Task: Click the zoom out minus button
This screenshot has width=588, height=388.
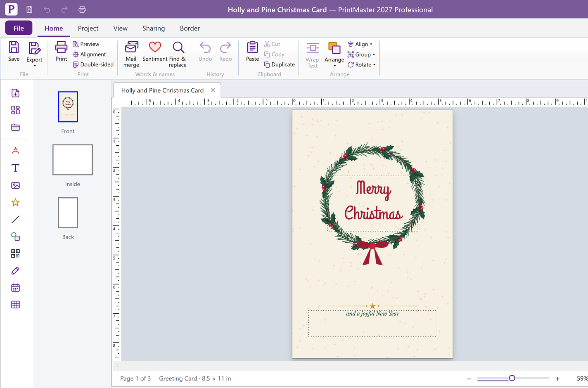Action: click(x=469, y=379)
